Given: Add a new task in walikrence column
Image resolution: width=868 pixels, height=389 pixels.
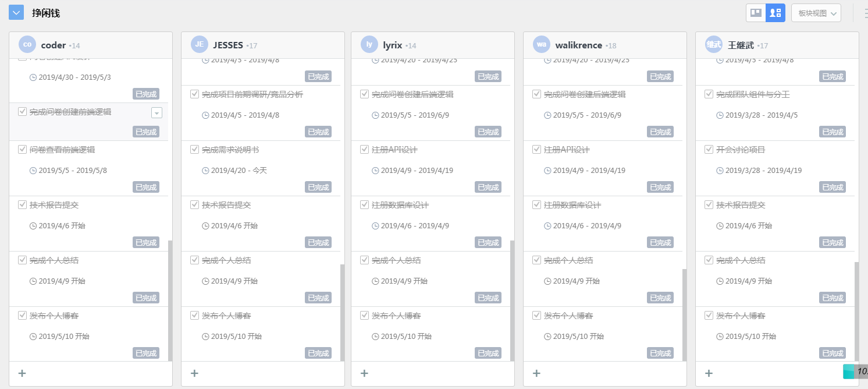Looking at the screenshot, I should coord(536,373).
